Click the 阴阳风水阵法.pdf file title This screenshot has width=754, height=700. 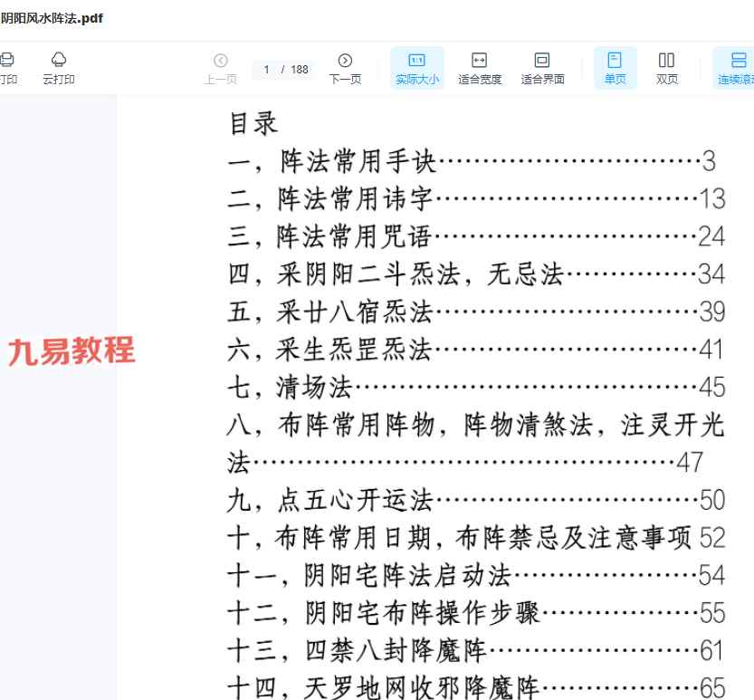51,19
